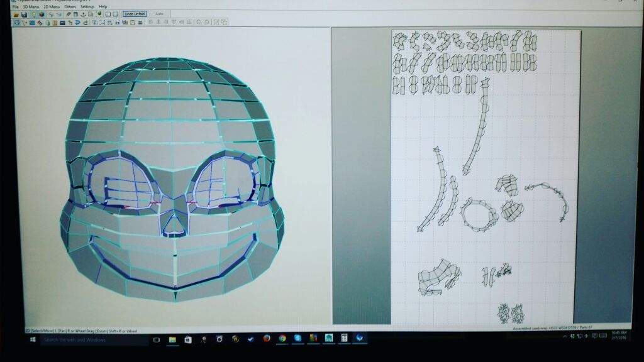Screen dimensions: 644x362
Task: Click the first window layout icon
Action: pyautogui.click(x=108, y=14)
